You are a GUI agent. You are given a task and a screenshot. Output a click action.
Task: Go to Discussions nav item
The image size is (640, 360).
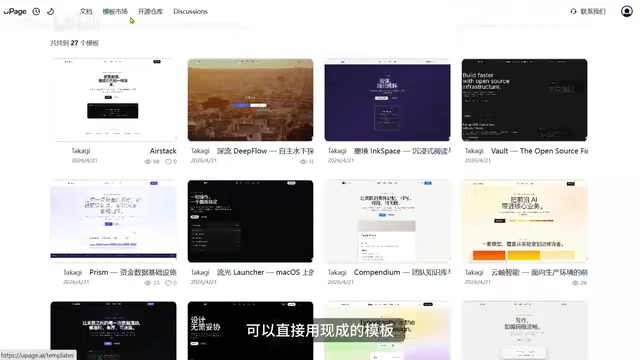click(190, 11)
